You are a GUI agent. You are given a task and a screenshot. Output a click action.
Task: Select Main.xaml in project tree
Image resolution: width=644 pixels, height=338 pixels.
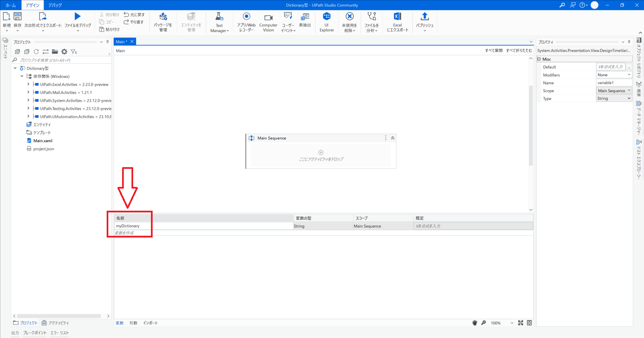(43, 141)
